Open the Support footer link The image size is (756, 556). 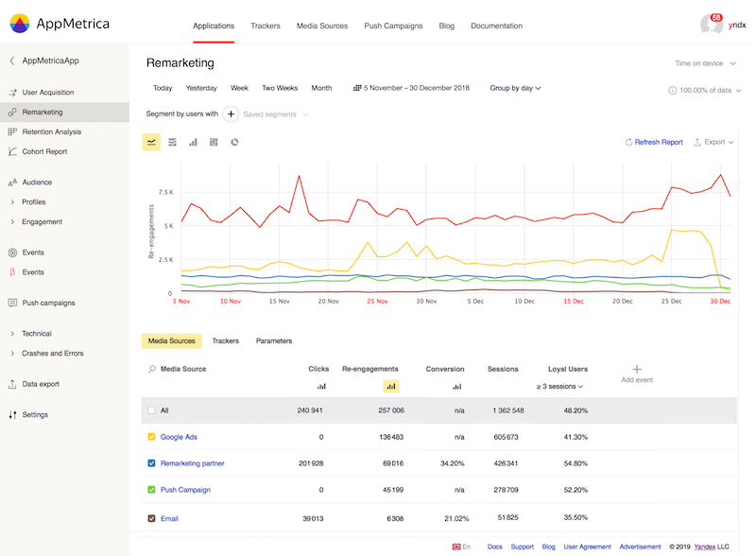523,547
